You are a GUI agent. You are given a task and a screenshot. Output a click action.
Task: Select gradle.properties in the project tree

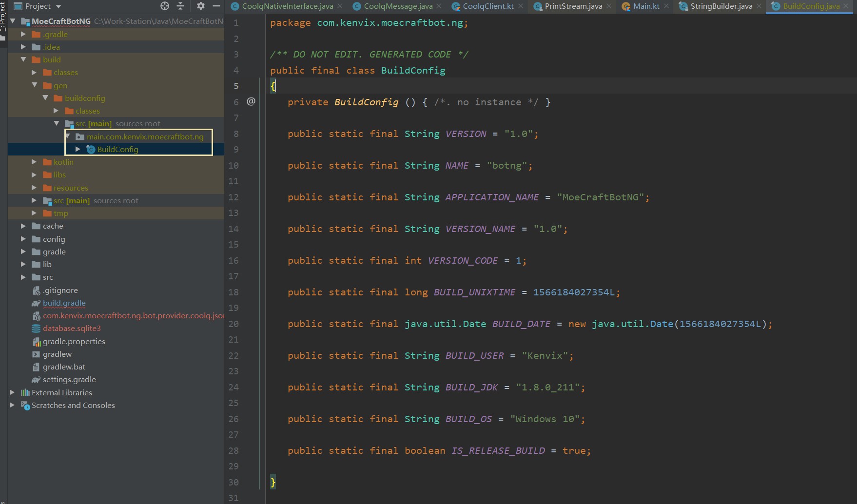(x=74, y=342)
